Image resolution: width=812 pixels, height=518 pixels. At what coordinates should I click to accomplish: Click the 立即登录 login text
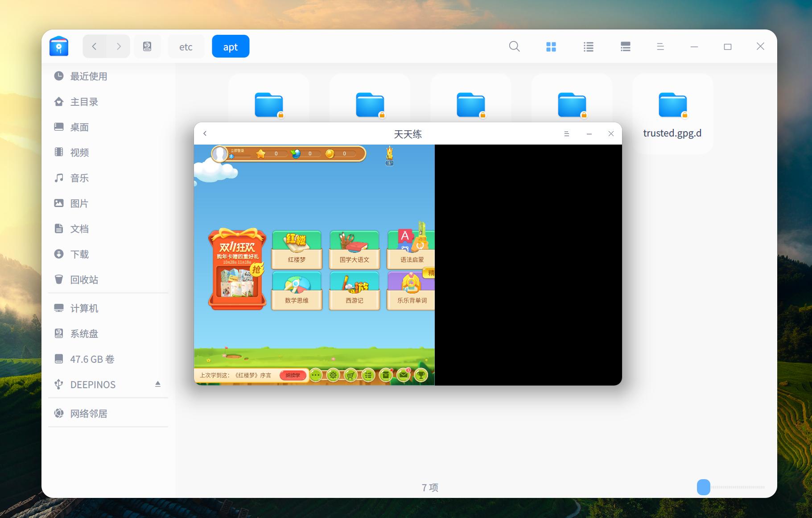(x=237, y=151)
